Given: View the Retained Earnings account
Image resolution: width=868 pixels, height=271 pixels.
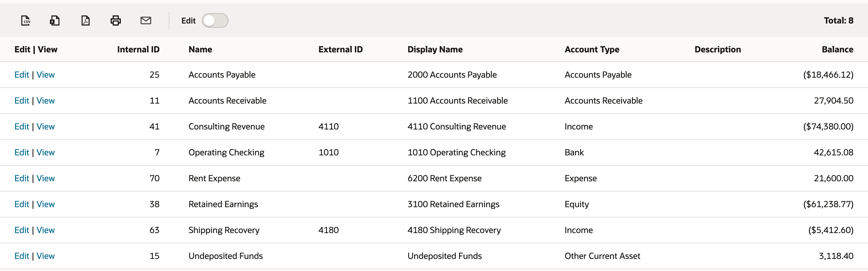Looking at the screenshot, I should click(46, 204).
